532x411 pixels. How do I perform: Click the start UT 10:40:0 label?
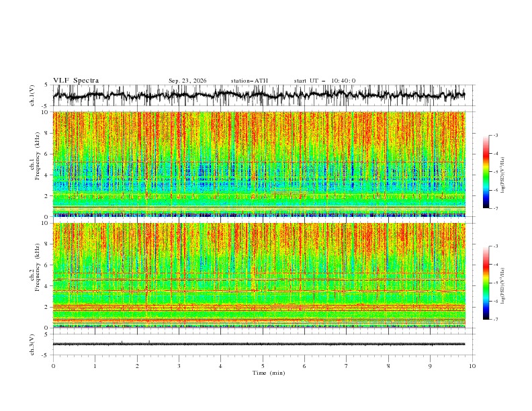[324, 81]
